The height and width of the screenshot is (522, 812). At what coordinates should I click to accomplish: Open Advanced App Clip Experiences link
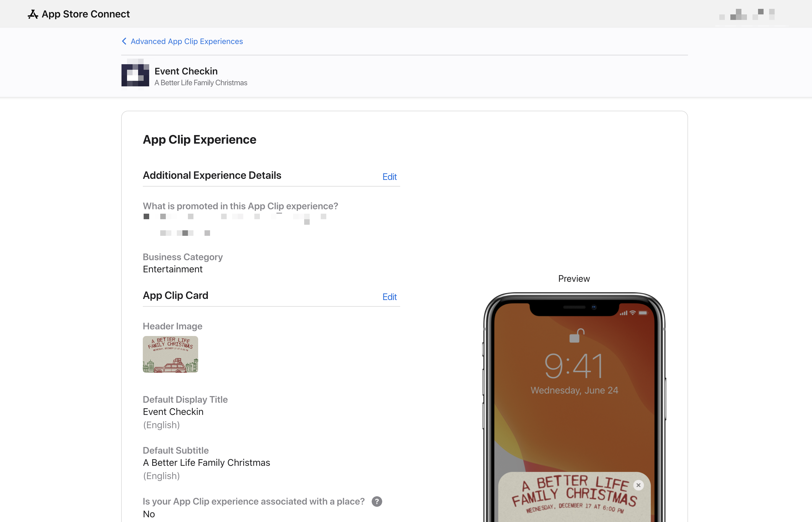point(186,41)
